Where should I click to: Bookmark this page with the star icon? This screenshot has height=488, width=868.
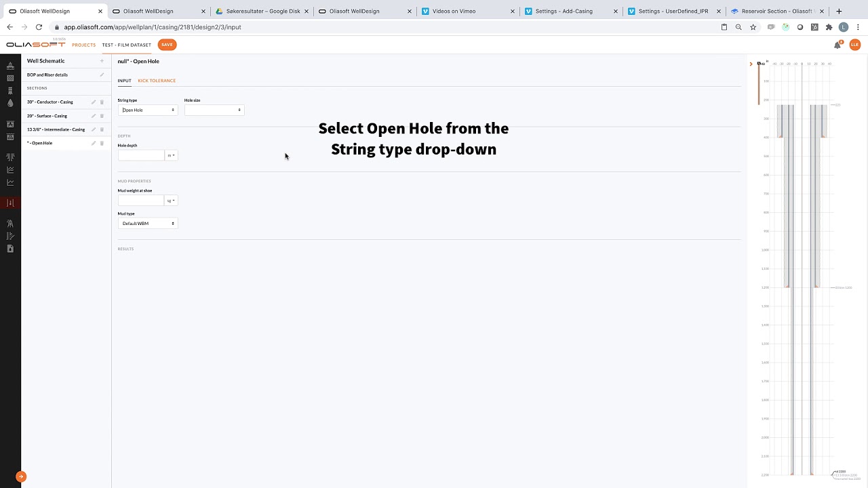click(753, 27)
